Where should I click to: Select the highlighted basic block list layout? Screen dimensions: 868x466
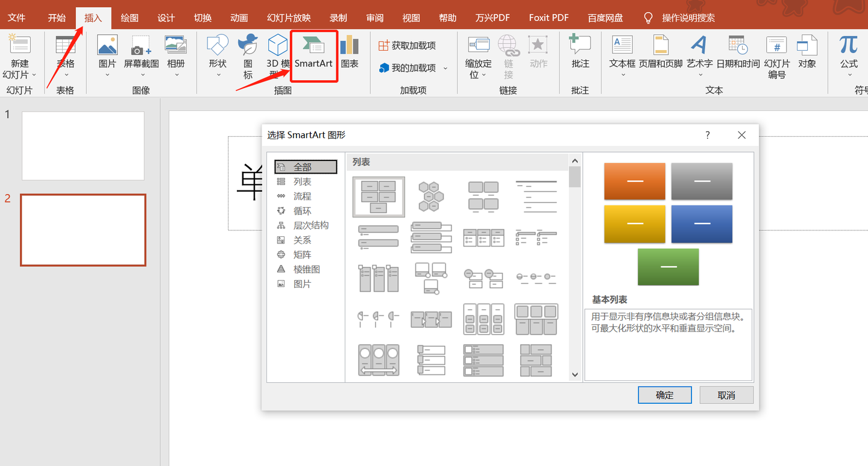(379, 197)
